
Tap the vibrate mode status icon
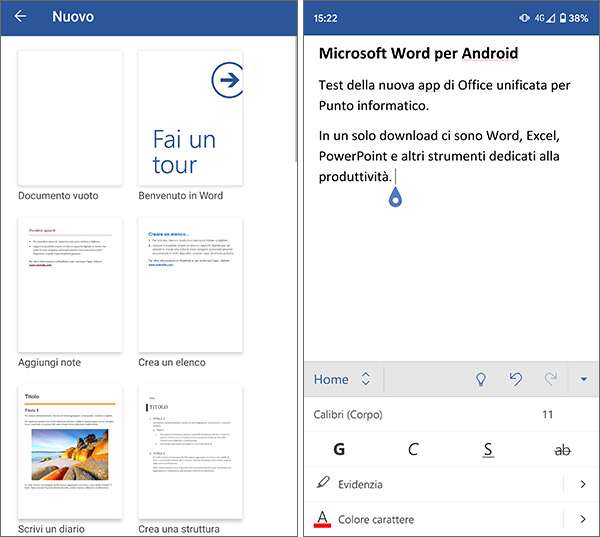pos(524,18)
